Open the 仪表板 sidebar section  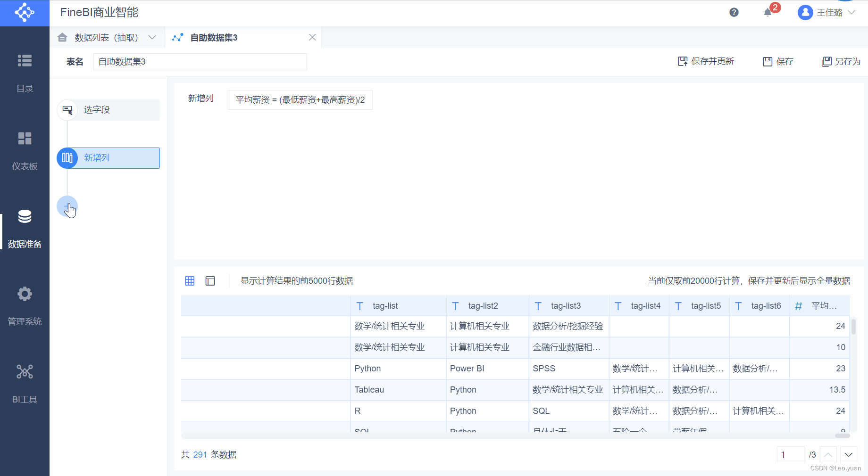[x=25, y=151]
